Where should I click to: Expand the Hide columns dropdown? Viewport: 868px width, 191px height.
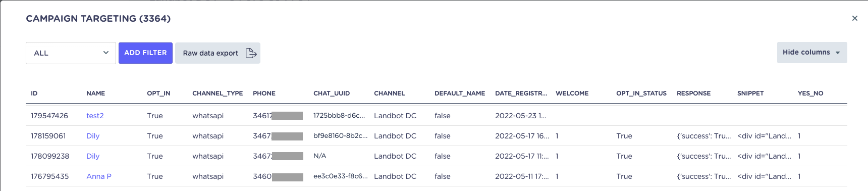812,53
